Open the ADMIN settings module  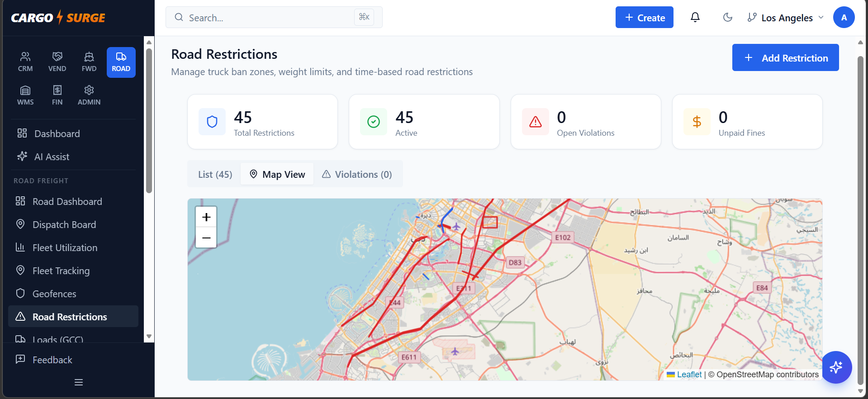(x=89, y=96)
